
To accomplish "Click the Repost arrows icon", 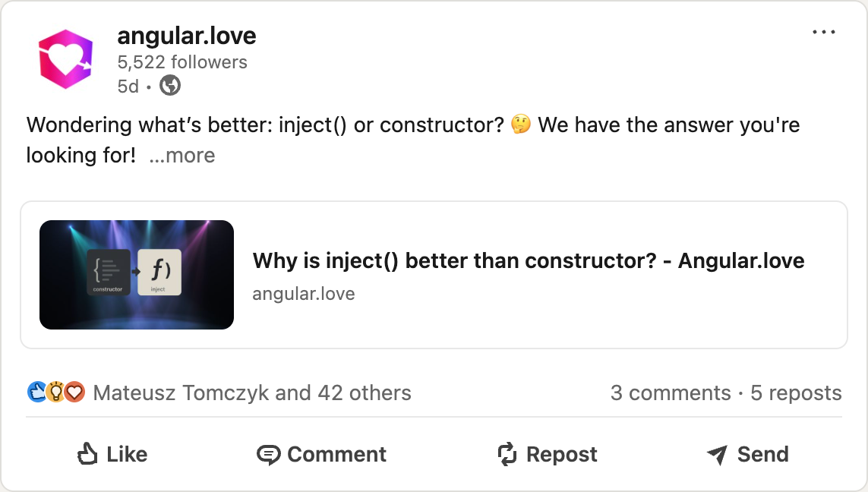I will click(x=507, y=454).
